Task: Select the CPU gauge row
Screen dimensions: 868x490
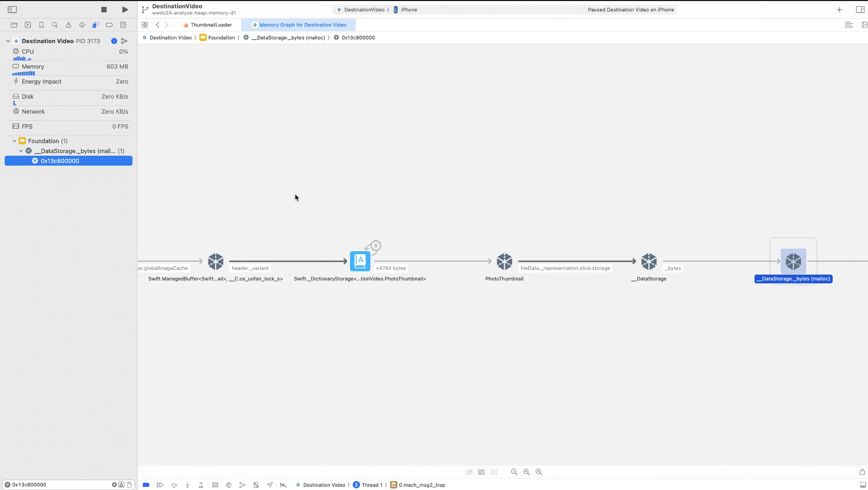Action: pos(70,53)
